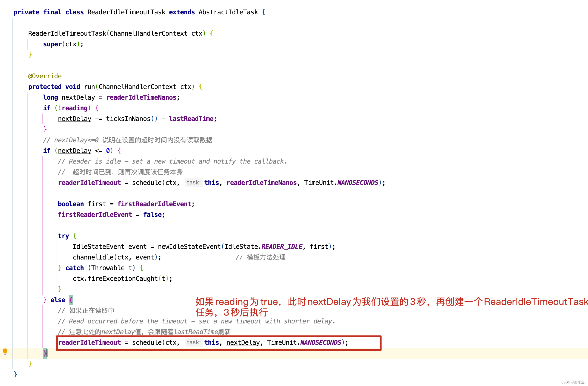Click the firstReaderIdleEvent = false line

(x=111, y=215)
